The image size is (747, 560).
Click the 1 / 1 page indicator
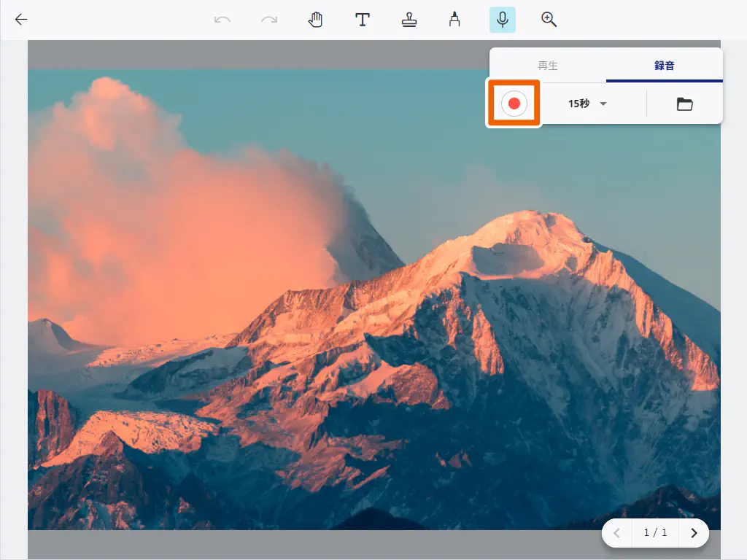point(655,533)
